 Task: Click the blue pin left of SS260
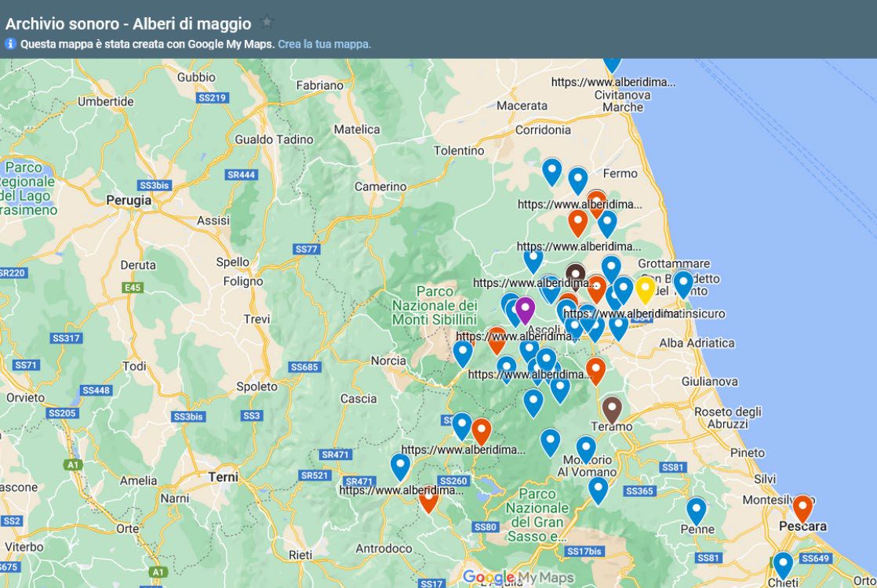click(x=401, y=466)
